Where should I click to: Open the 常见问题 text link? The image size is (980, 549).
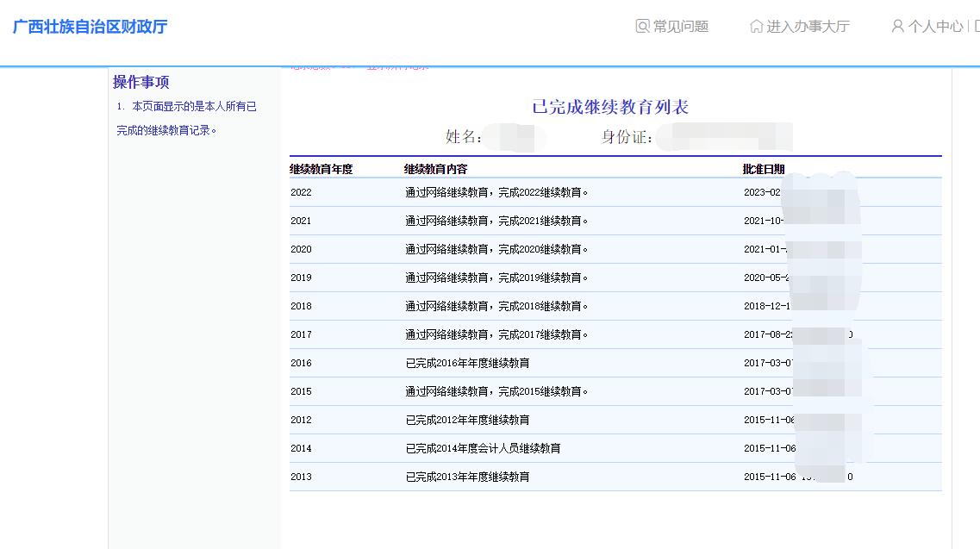(681, 27)
